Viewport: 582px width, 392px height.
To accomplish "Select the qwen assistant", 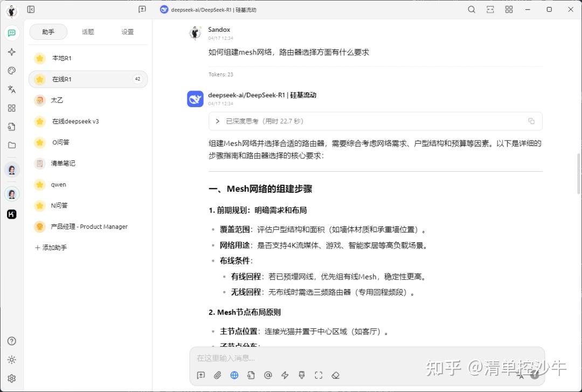I will (88, 184).
